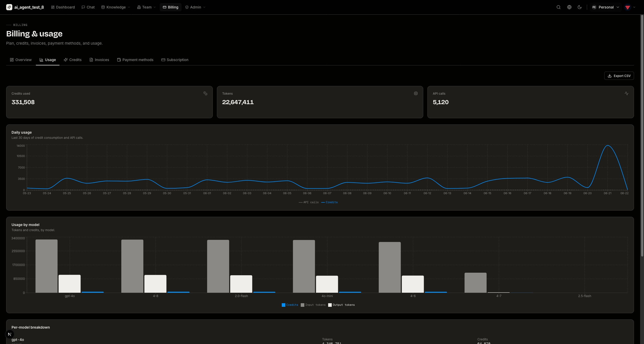Toggle dark mode moon icon
The height and width of the screenshot is (344, 644).
coord(579,7)
